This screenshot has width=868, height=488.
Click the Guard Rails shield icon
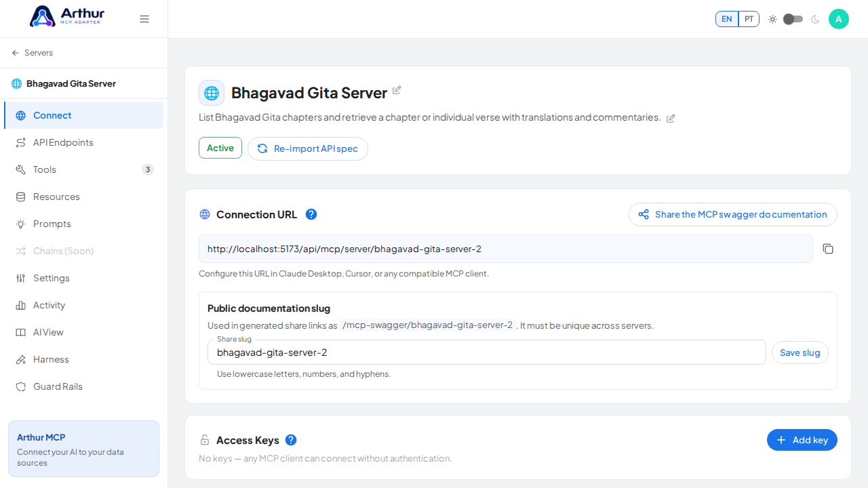click(21, 386)
